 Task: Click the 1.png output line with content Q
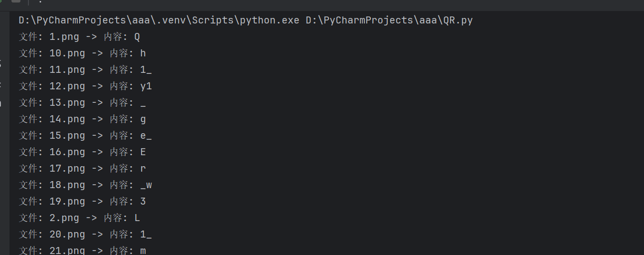tap(80, 37)
